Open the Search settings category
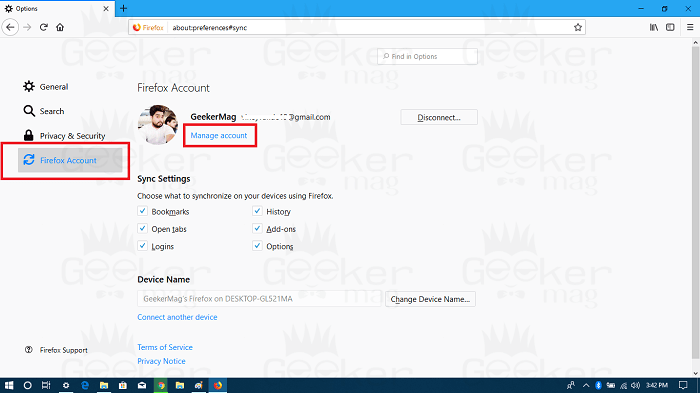Image resolution: width=700 pixels, height=393 pixels. click(44, 111)
